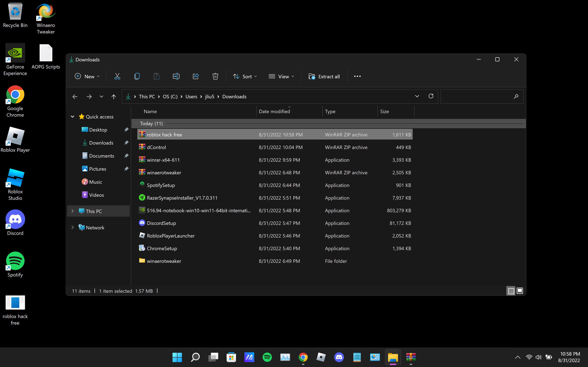Click Extract all button

click(x=324, y=76)
